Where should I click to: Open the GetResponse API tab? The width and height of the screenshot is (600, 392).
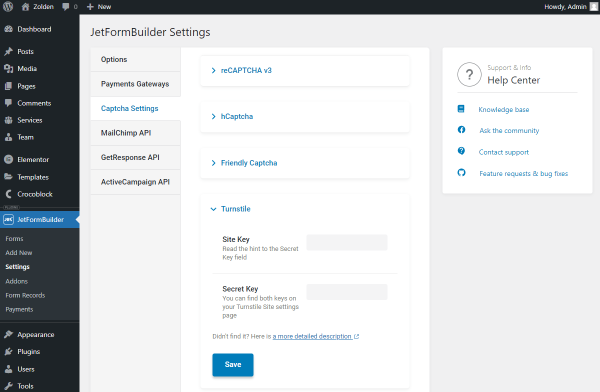pos(135,157)
